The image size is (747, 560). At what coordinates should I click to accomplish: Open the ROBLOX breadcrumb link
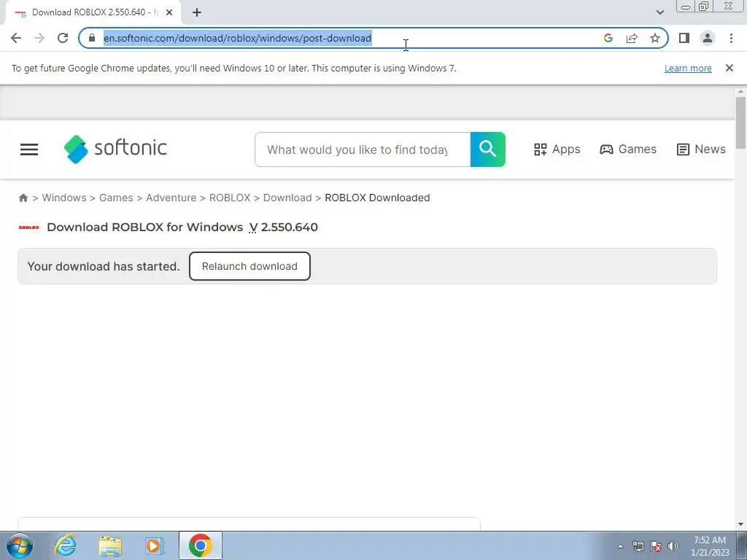tap(230, 198)
